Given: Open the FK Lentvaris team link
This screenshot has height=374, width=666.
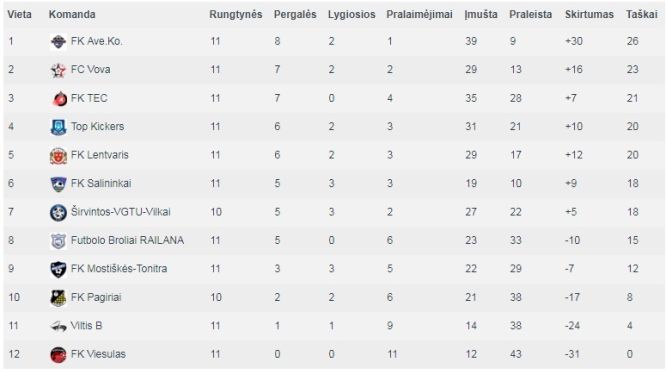Looking at the screenshot, I should (x=100, y=155).
